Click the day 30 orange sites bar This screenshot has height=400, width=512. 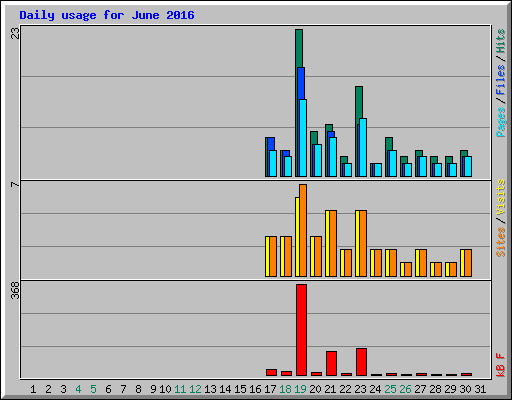[468, 263]
